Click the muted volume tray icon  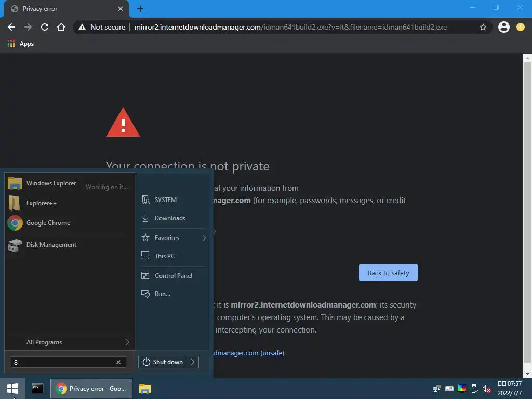[486, 389]
